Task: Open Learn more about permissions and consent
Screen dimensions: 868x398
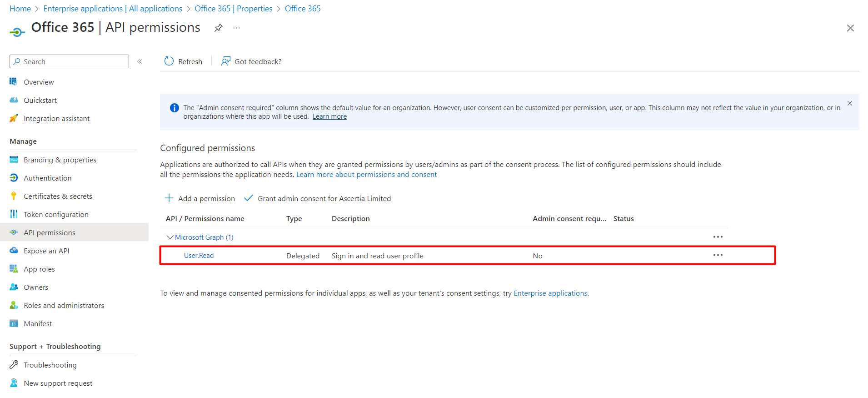Action: 366,175
